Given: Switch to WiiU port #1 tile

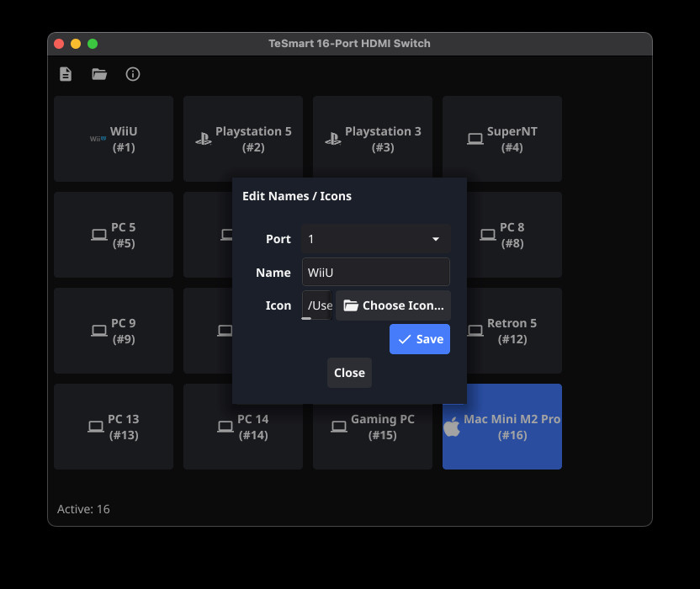Looking at the screenshot, I should pos(114,139).
